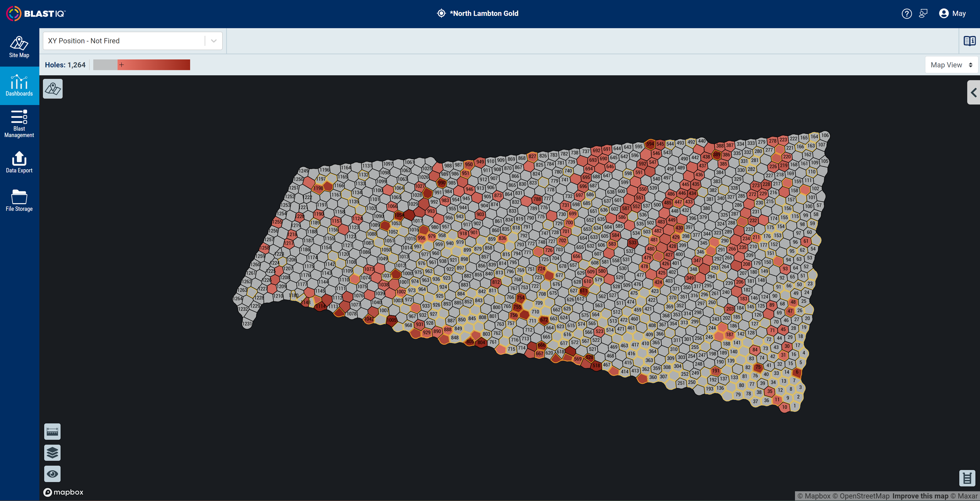The image size is (980, 501).
Task: Go to Blast Management
Action: [x=19, y=124]
